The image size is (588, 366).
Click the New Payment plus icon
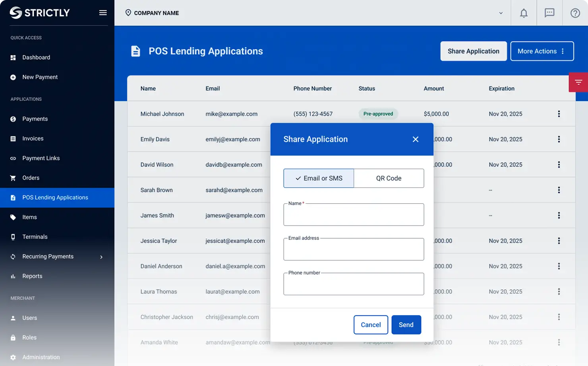[13, 77]
